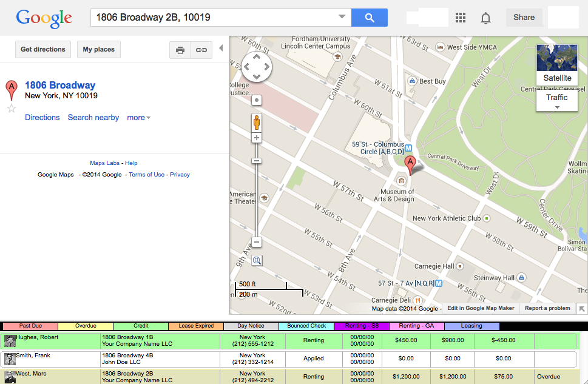Zoom in with the plus button

[x=257, y=138]
